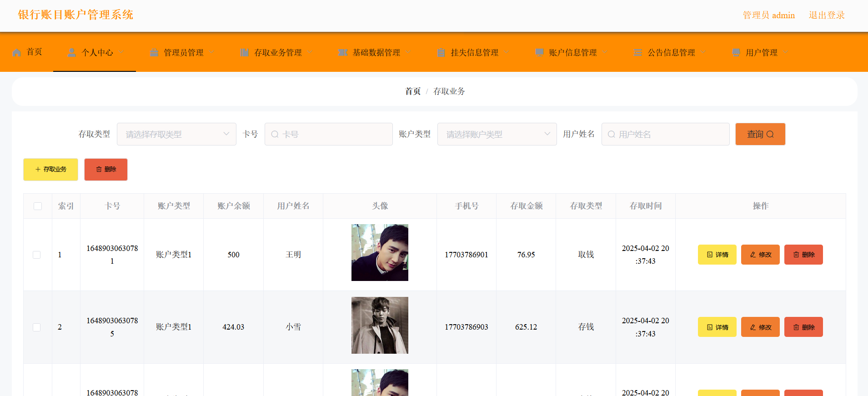Click the 用户管理 menu icon
This screenshot has width=868, height=396.
pos(736,53)
